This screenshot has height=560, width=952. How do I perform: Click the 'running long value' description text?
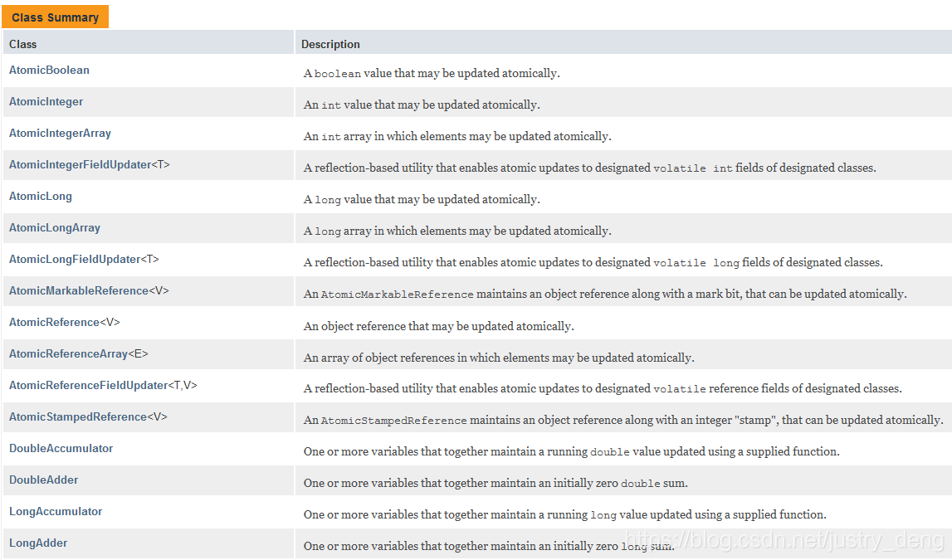565,515
